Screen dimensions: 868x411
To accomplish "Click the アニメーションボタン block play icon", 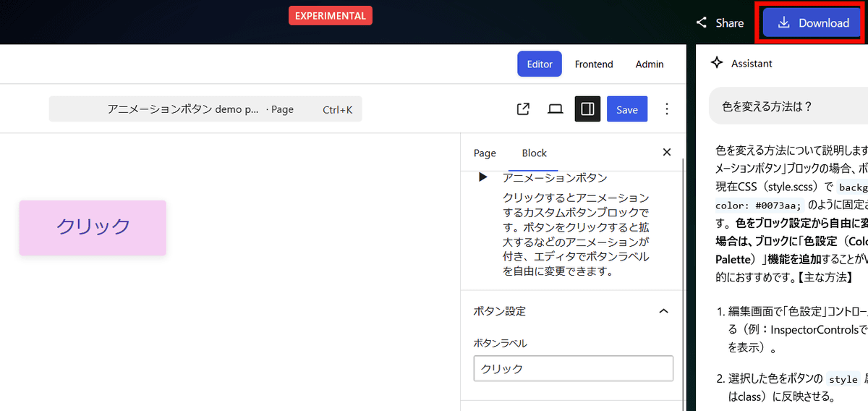I will pos(483,177).
